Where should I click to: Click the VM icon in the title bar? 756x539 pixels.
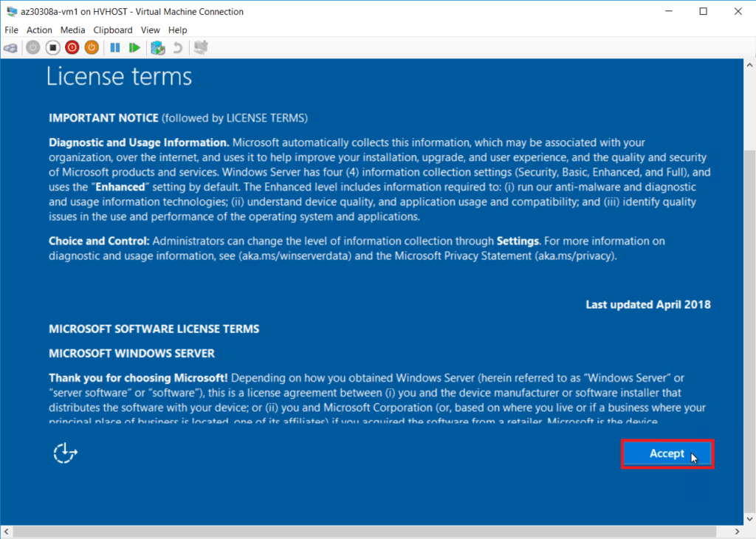(10, 11)
